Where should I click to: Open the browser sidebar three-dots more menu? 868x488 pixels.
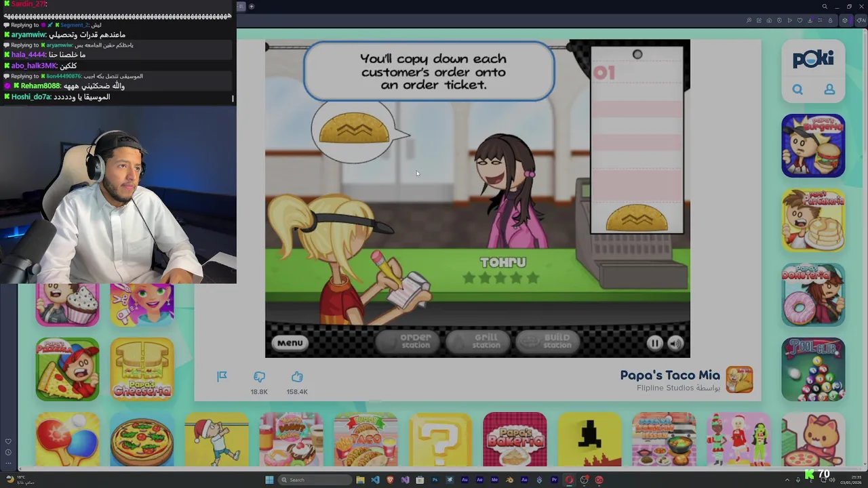(8, 464)
